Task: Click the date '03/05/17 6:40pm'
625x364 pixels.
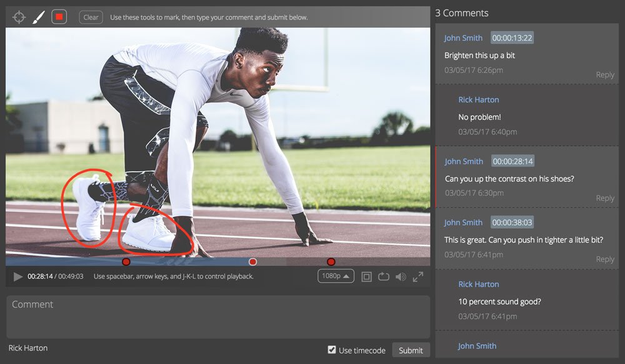Action: 487,132
